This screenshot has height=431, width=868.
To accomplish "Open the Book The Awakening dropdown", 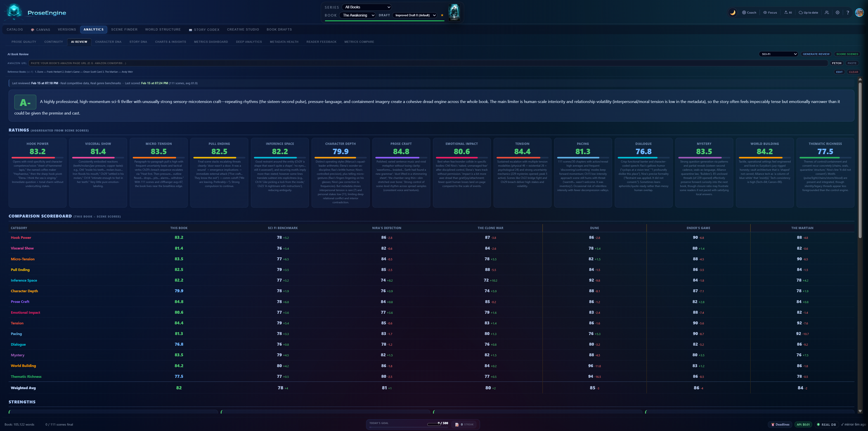I will 358,15.
